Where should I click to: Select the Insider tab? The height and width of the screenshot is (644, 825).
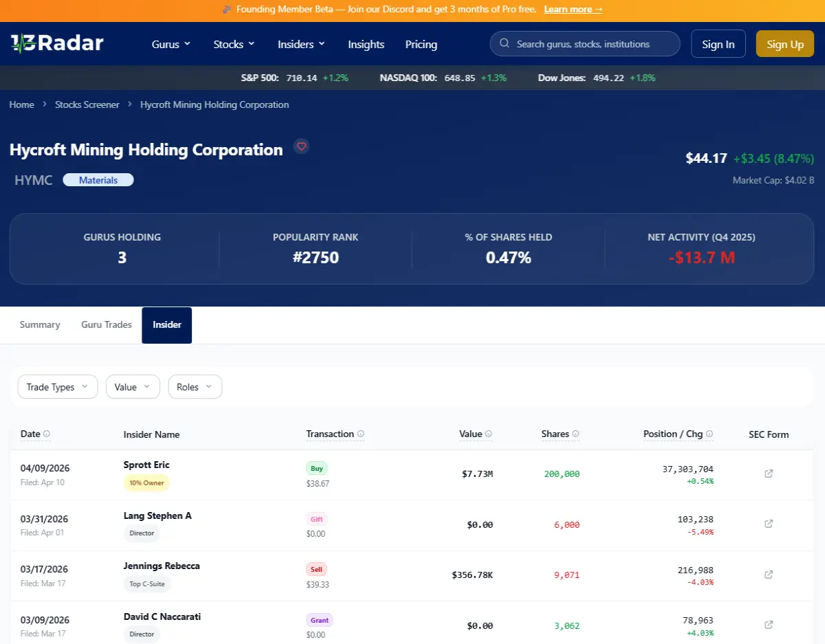click(x=167, y=325)
